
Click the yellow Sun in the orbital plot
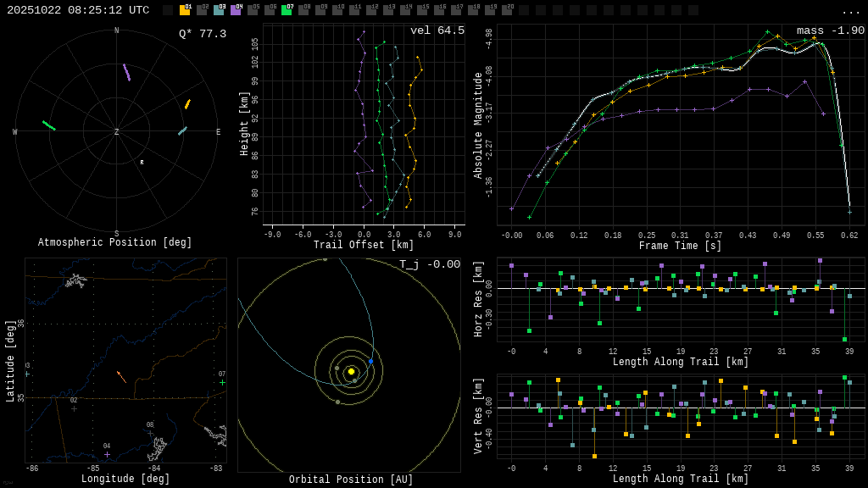[351, 371]
